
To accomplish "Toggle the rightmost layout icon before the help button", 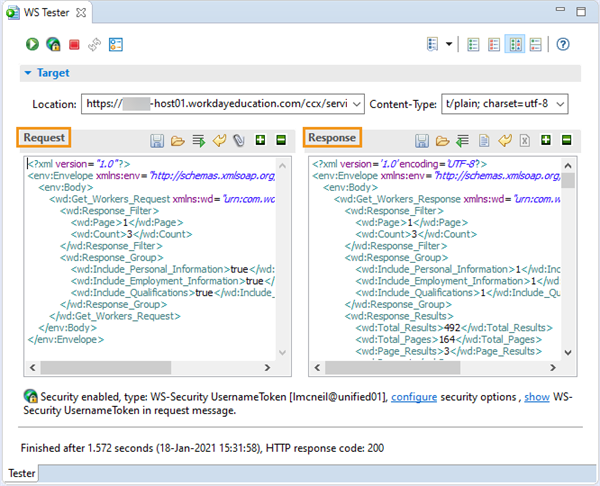I will 536,44.
